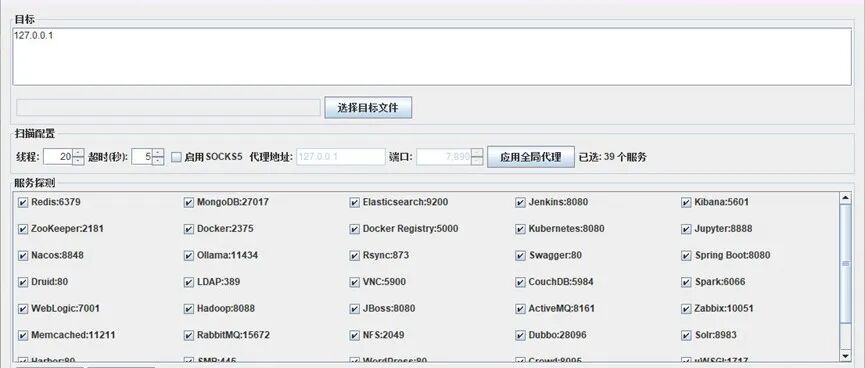Toggle Nacos:8848 checkbox
This screenshot has height=368, width=865.
click(23, 255)
